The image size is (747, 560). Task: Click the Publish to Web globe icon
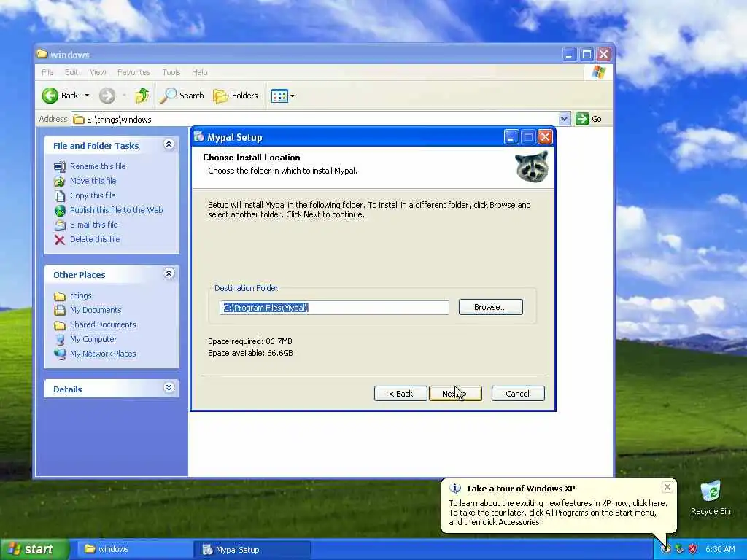click(x=60, y=211)
